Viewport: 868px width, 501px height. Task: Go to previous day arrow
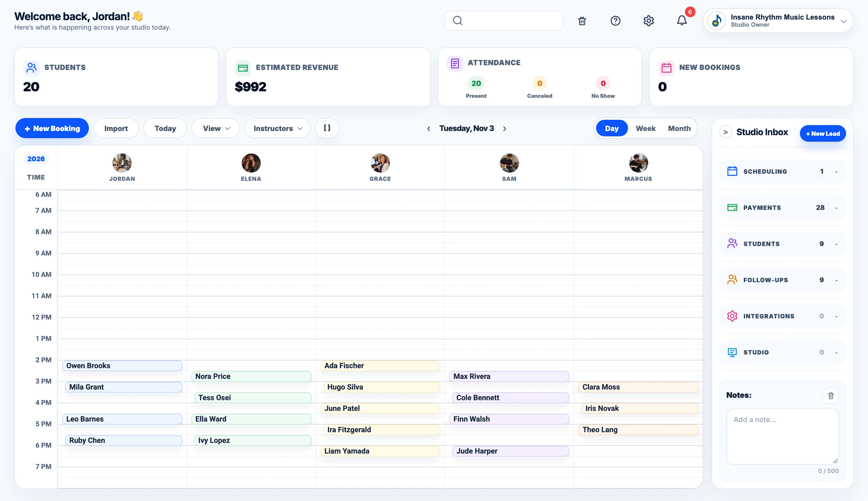pyautogui.click(x=428, y=129)
